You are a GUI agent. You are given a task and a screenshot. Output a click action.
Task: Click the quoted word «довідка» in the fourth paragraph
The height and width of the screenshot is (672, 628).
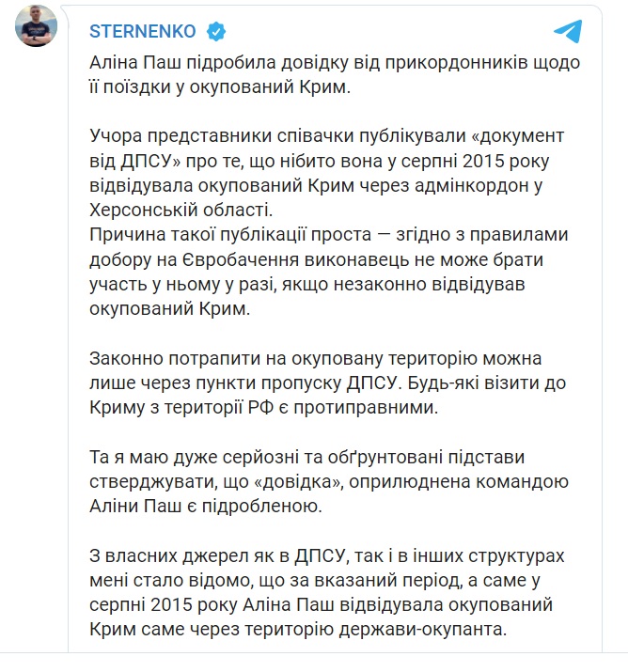click(x=297, y=482)
